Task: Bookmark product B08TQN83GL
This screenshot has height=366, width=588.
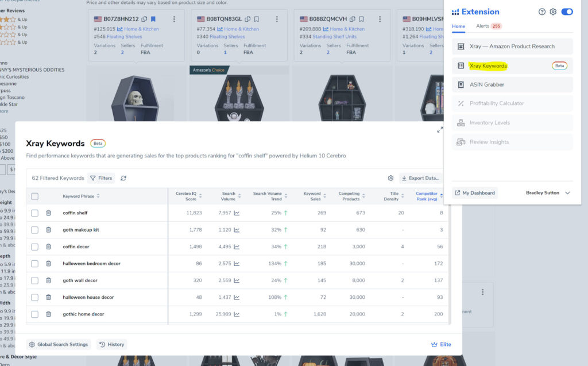Action: coord(257,19)
